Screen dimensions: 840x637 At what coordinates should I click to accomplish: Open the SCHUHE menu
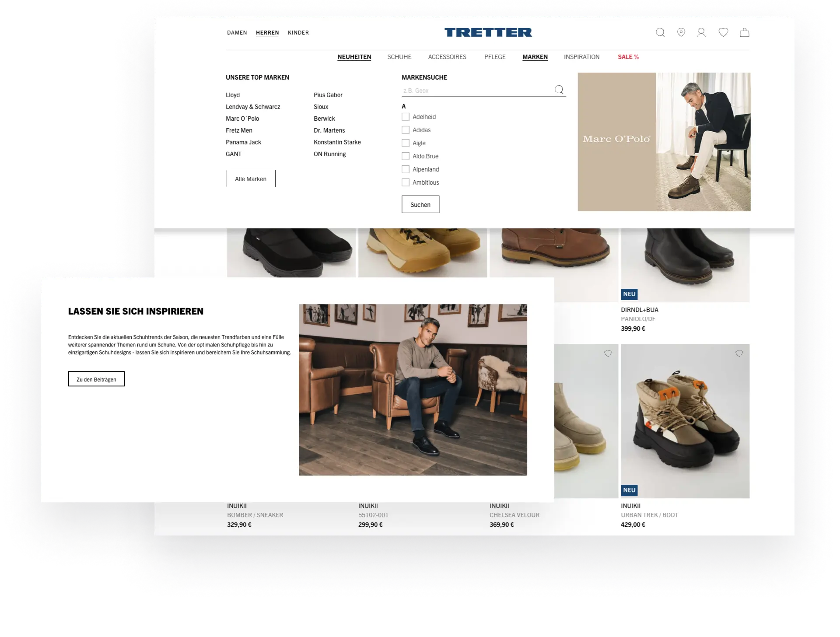point(399,57)
